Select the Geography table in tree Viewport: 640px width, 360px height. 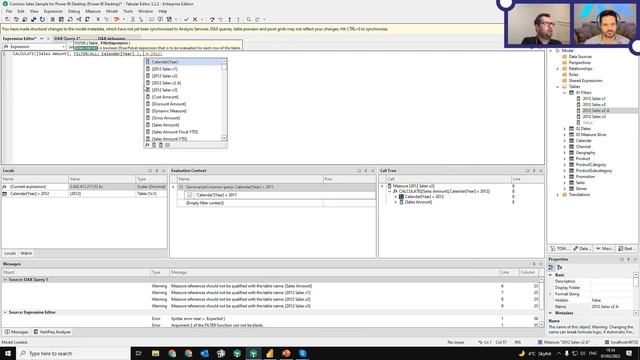pos(585,153)
